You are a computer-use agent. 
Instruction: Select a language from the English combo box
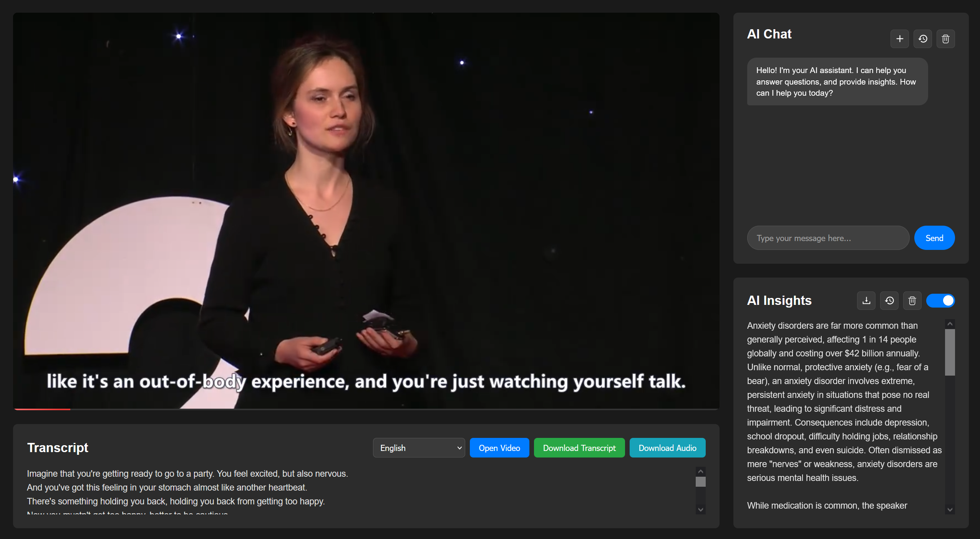click(418, 448)
